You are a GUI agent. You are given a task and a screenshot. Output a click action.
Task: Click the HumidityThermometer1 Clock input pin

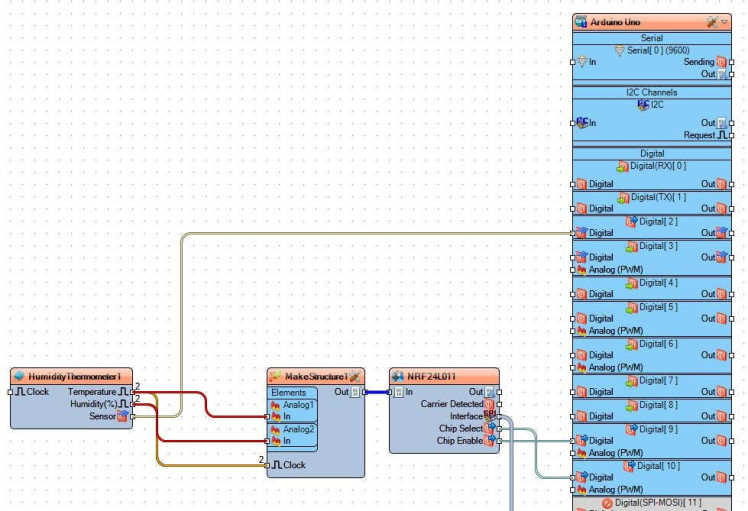tap(10, 392)
